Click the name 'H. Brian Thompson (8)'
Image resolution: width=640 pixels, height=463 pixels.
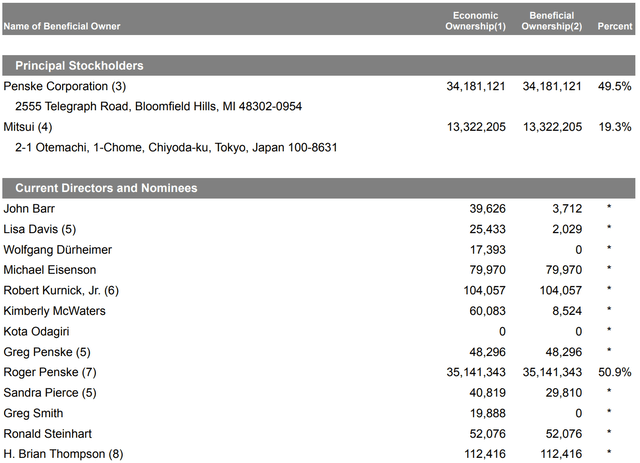(63, 454)
